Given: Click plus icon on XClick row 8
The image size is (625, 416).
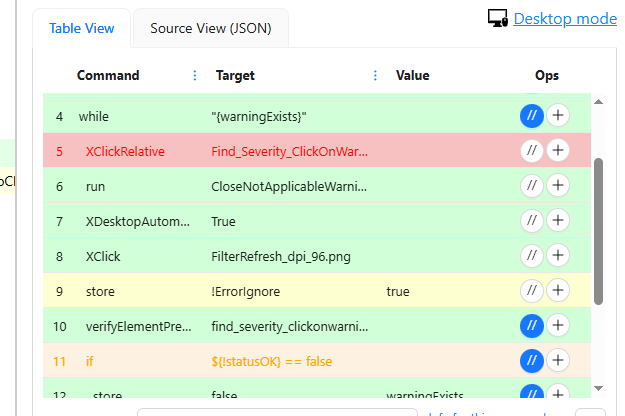Looking at the screenshot, I should (x=558, y=256).
